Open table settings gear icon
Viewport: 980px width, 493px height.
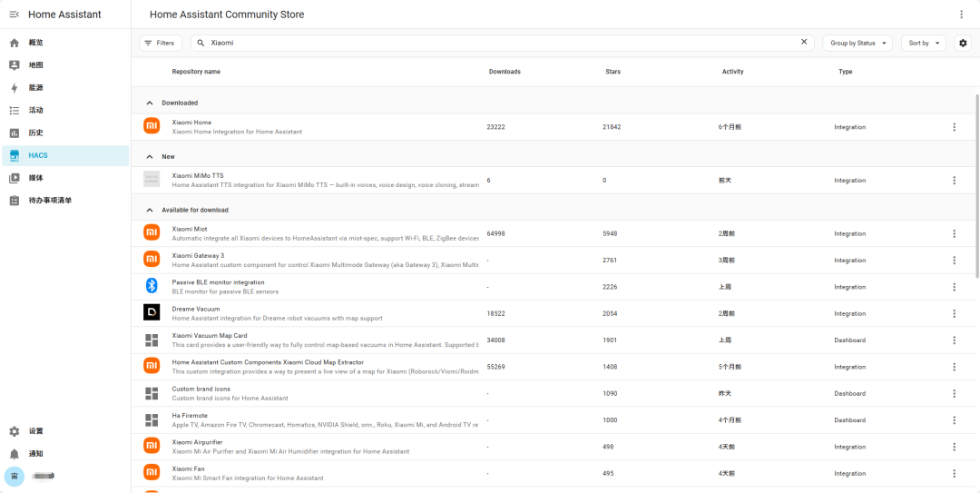963,44
